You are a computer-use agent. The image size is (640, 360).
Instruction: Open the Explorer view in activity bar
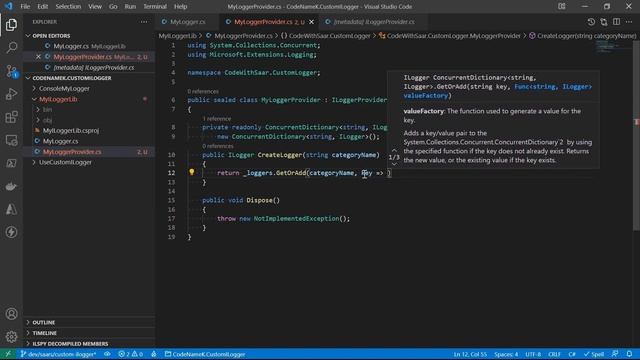point(11,25)
